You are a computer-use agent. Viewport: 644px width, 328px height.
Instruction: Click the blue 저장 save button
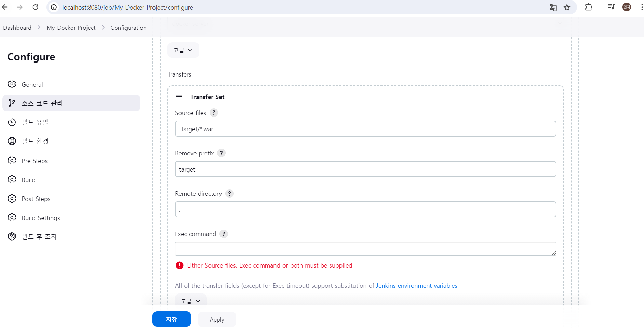pyautogui.click(x=172, y=319)
